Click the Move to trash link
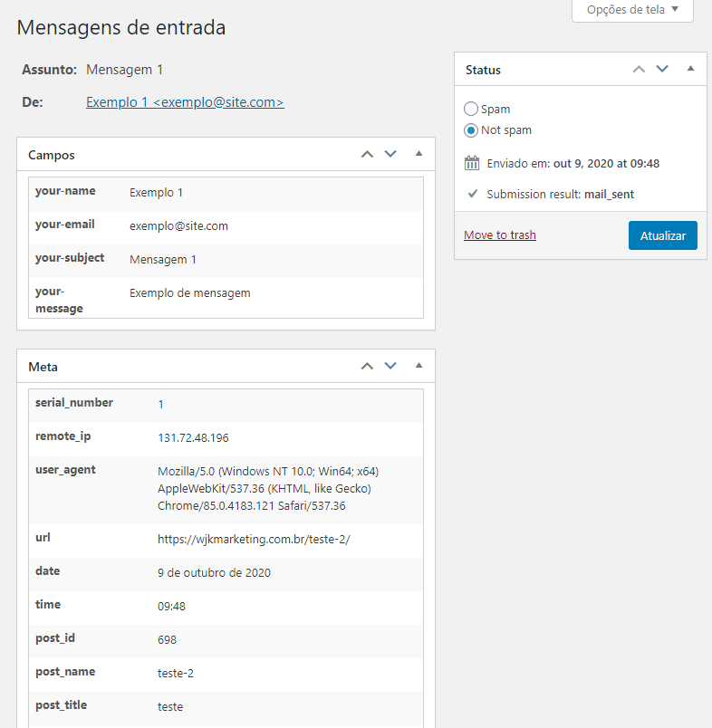 (500, 235)
